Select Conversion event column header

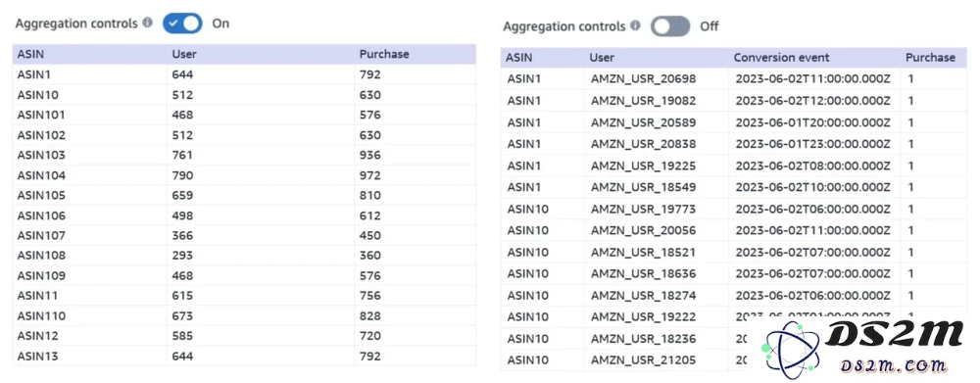(781, 58)
